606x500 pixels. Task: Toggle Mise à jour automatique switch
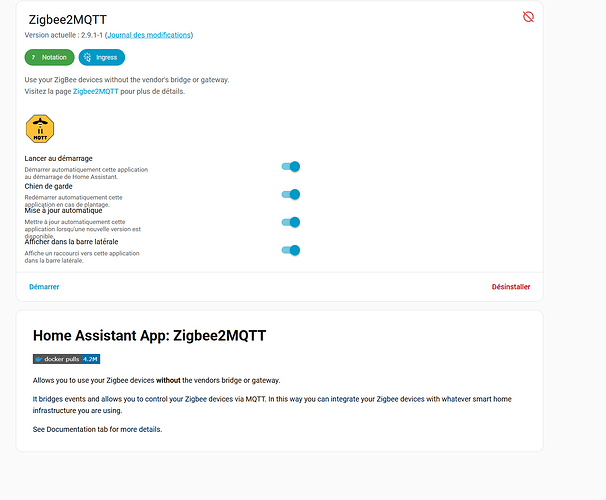(291, 222)
